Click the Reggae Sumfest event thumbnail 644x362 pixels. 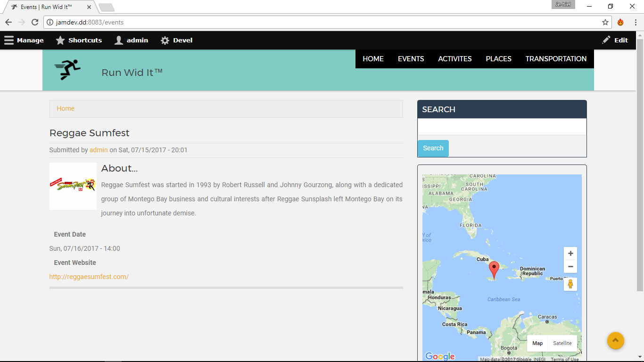(x=73, y=186)
